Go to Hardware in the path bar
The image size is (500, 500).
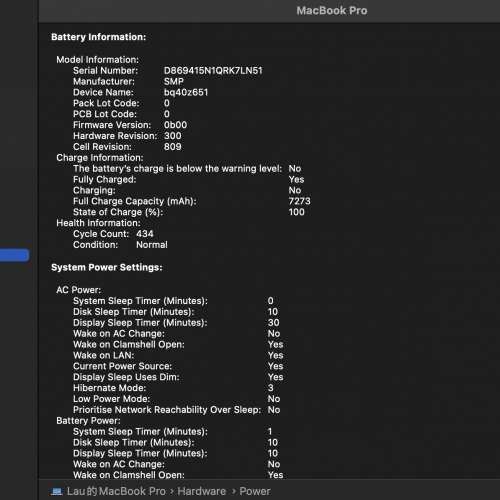click(x=201, y=491)
